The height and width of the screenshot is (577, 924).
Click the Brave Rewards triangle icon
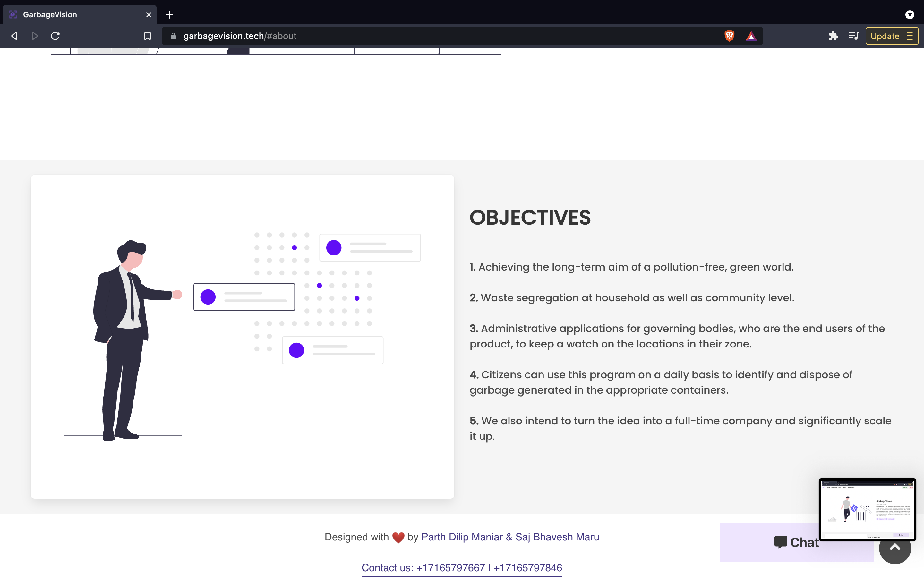pyautogui.click(x=751, y=36)
